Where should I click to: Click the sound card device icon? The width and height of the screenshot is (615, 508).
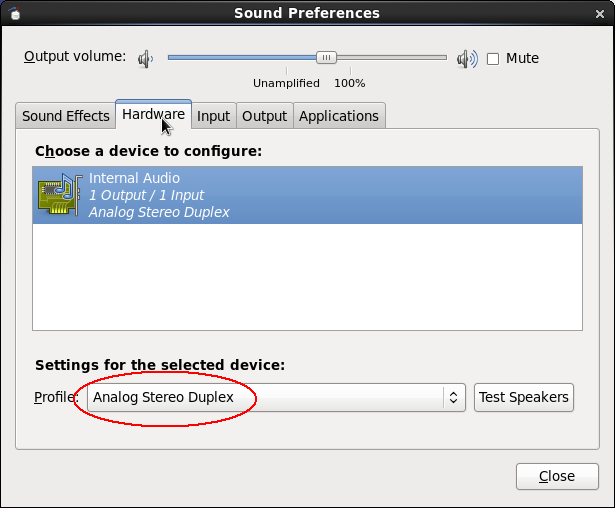(x=60, y=195)
